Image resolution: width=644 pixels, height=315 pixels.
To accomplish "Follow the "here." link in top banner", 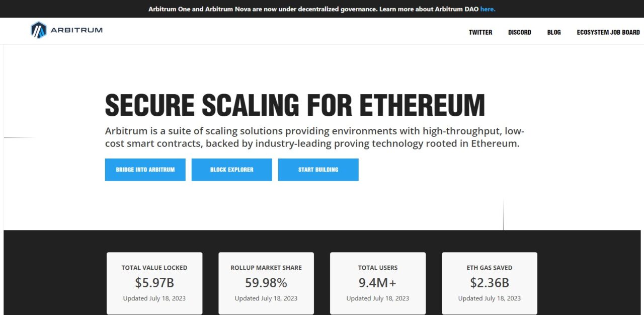I will point(488,9).
